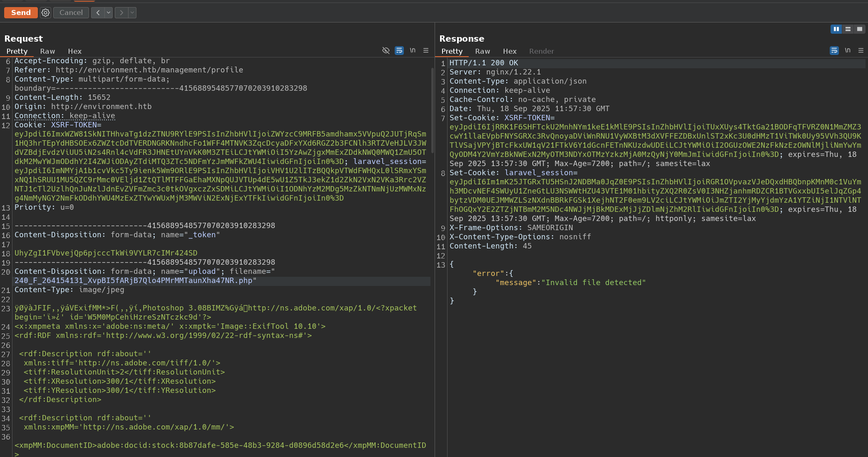Open the Request pane options menu
The image size is (868, 457).
(x=426, y=50)
